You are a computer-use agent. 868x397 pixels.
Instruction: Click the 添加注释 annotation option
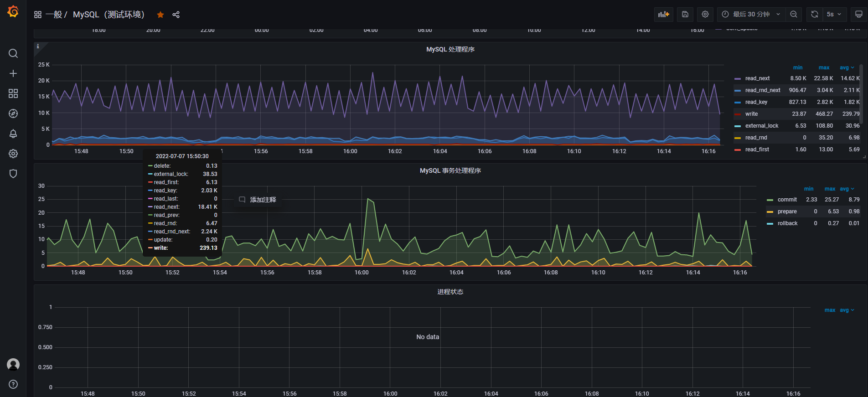point(258,200)
